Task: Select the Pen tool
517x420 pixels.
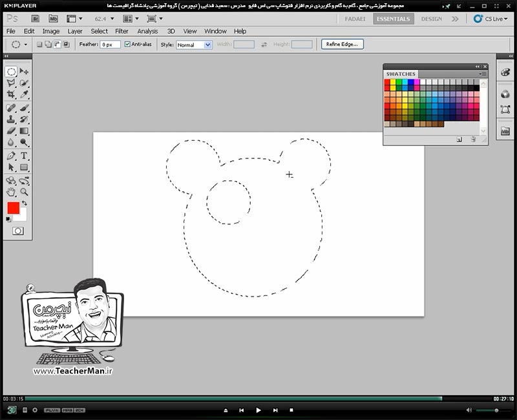Action: pyautogui.click(x=11, y=156)
